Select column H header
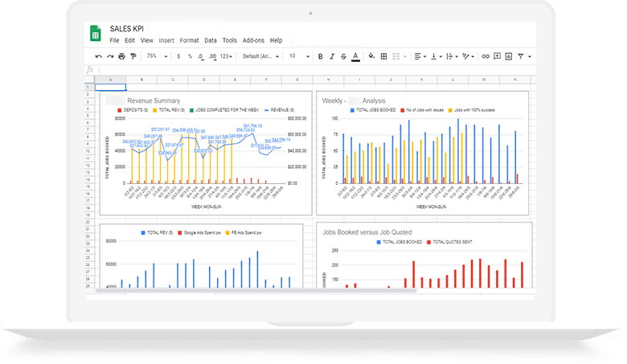The image size is (627, 364). [x=328, y=80]
